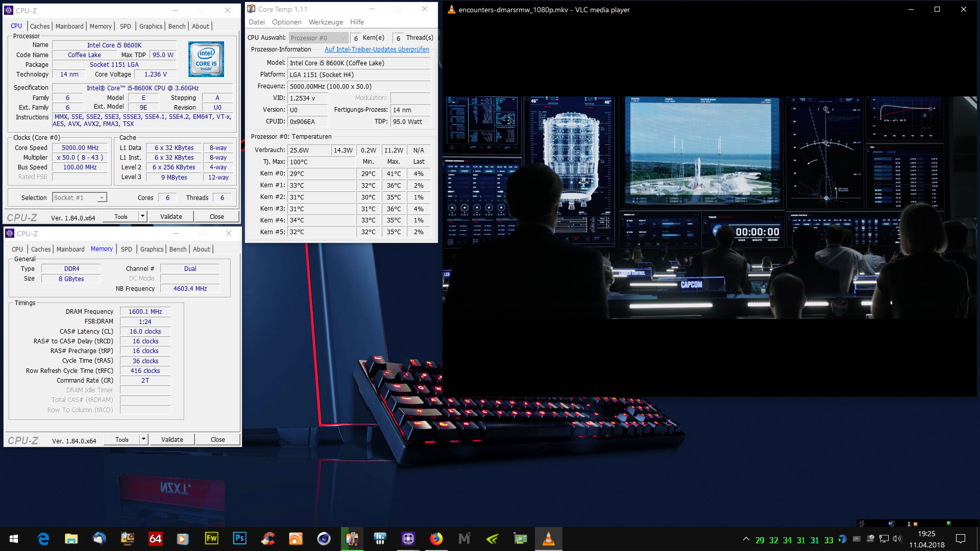This screenshot has width=980, height=551.
Task: Click the Thunderbird mail taskbar icon
Action: [99, 539]
